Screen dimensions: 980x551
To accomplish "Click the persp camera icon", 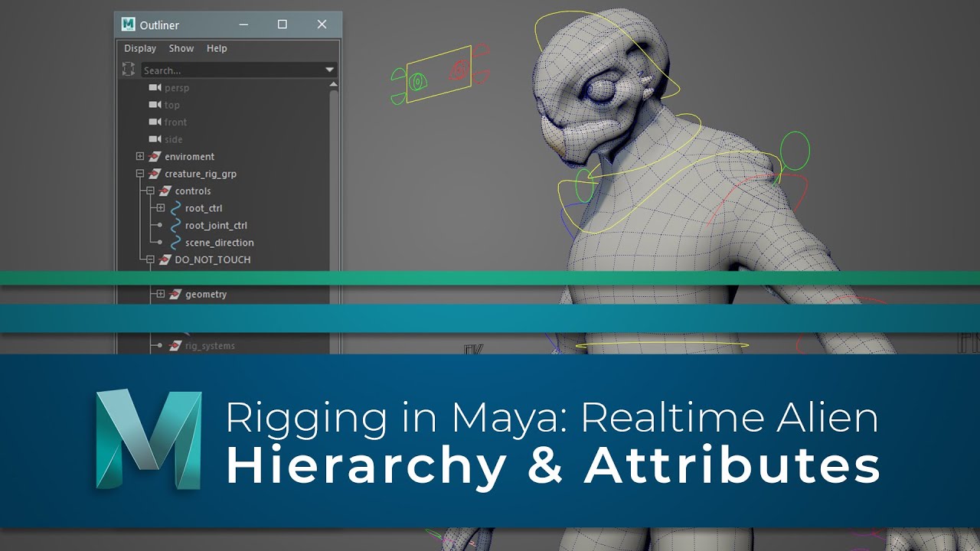I will [x=155, y=88].
